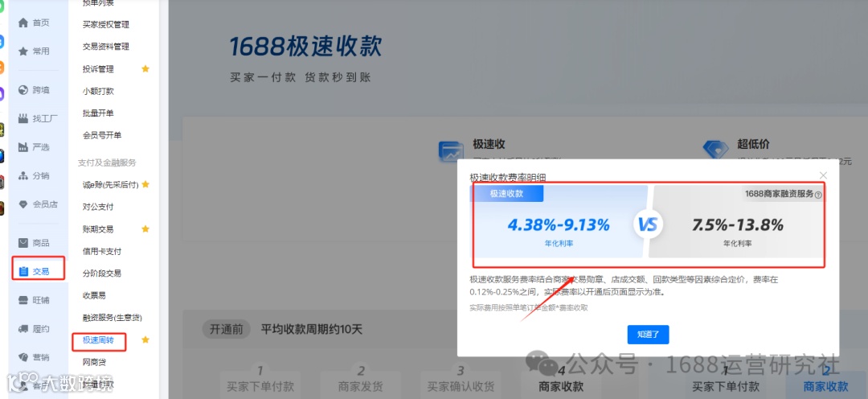
Task: Open 极速周转 link in submenu
Action: (x=99, y=339)
